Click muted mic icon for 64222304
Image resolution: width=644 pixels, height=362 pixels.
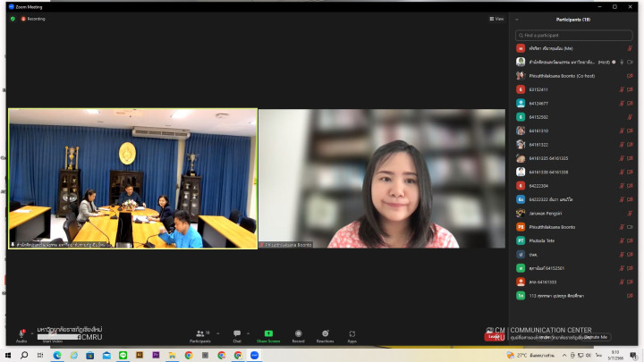point(622,186)
